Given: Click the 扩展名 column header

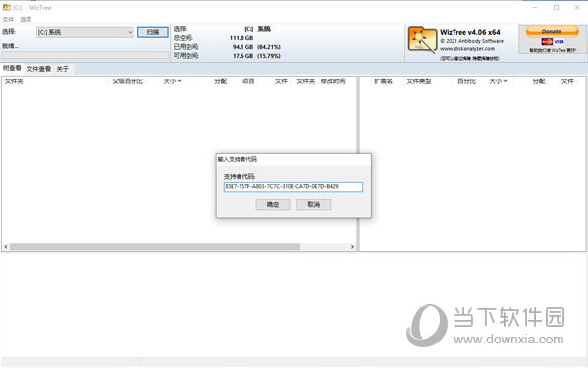Looking at the screenshot, I should (x=383, y=81).
